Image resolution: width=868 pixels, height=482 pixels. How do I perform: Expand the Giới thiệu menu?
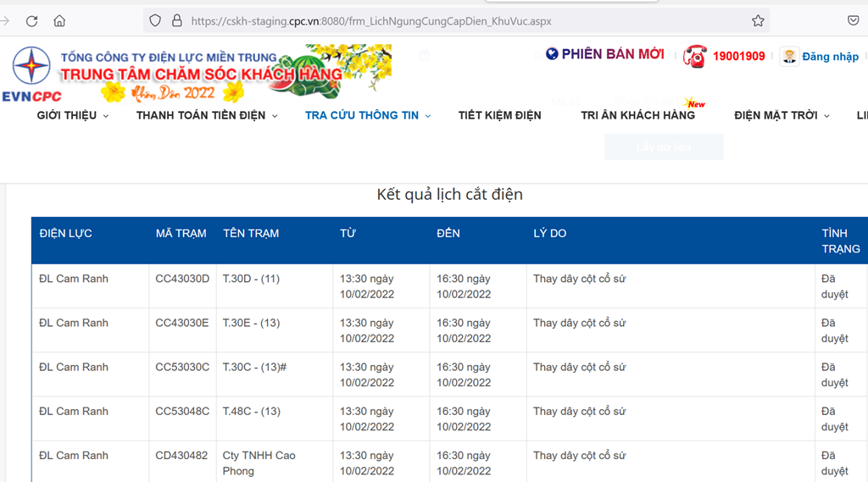pyautogui.click(x=72, y=115)
